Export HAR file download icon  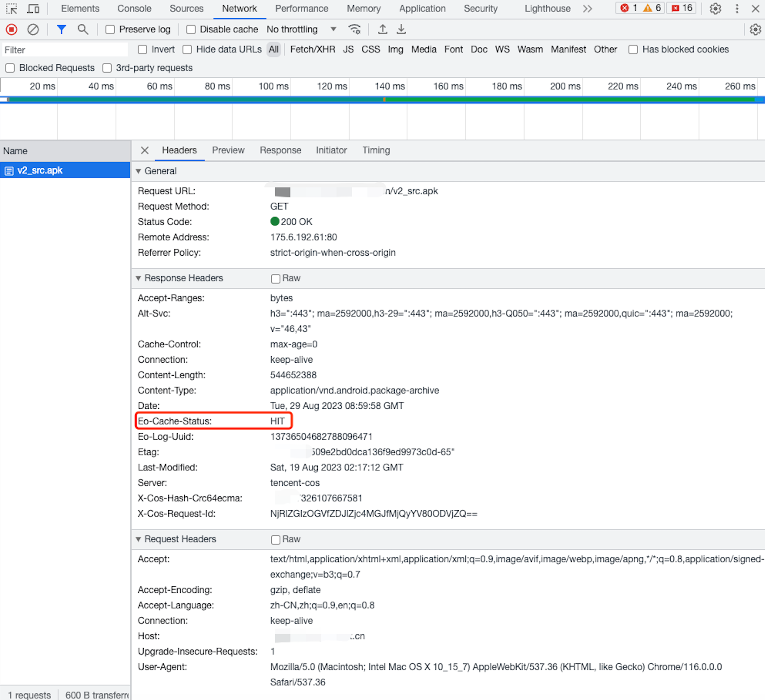click(x=401, y=30)
